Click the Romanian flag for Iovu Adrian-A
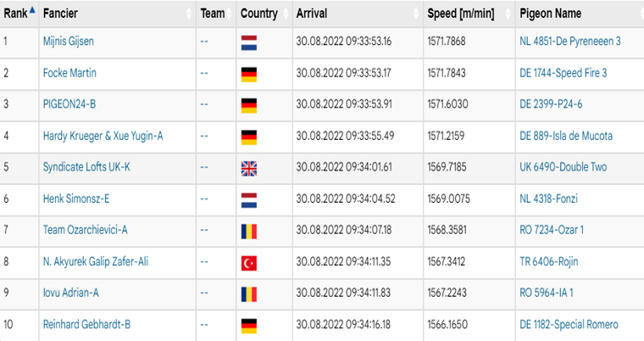Viewport: 644px width, 341px height. coord(249,294)
